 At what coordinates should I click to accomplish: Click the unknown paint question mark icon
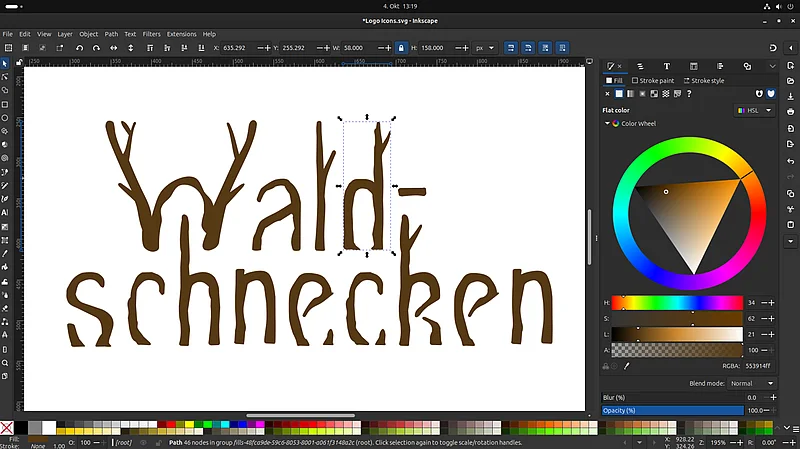click(689, 94)
